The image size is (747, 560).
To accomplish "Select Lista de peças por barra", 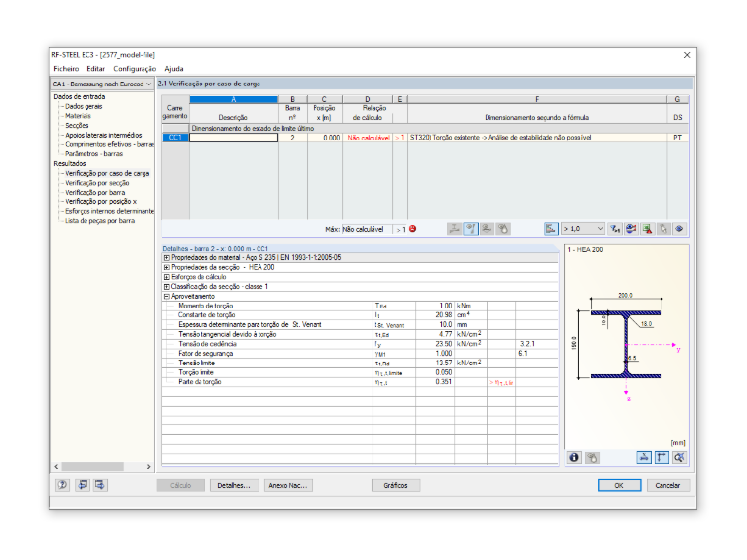I will [99, 221].
